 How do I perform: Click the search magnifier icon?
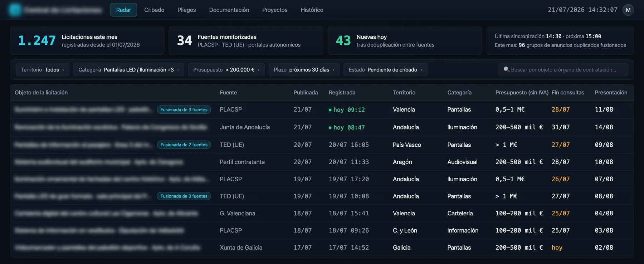pos(506,69)
